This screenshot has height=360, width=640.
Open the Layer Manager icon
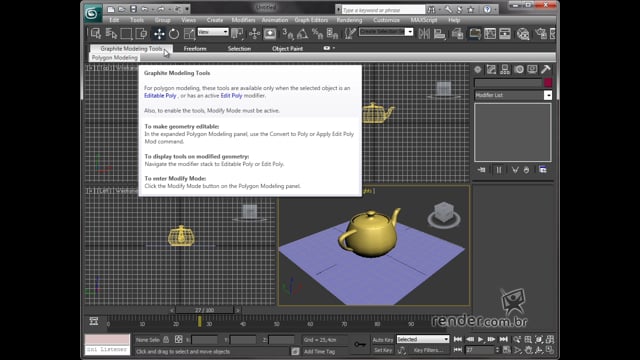pyautogui.click(x=457, y=33)
